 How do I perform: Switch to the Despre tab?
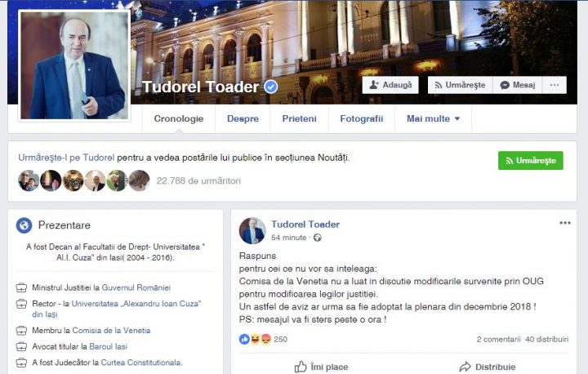[x=243, y=119]
